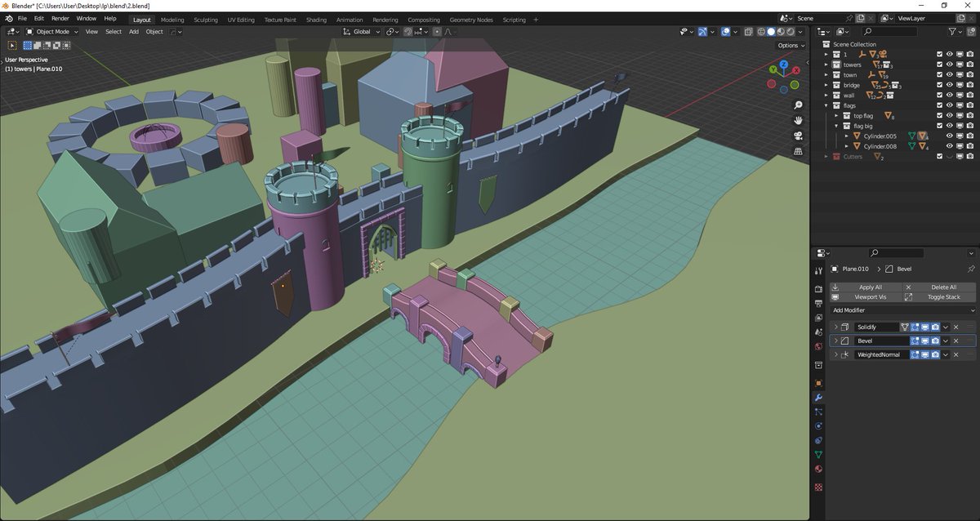
Task: Click the Viewport Vis button
Action: [866, 297]
